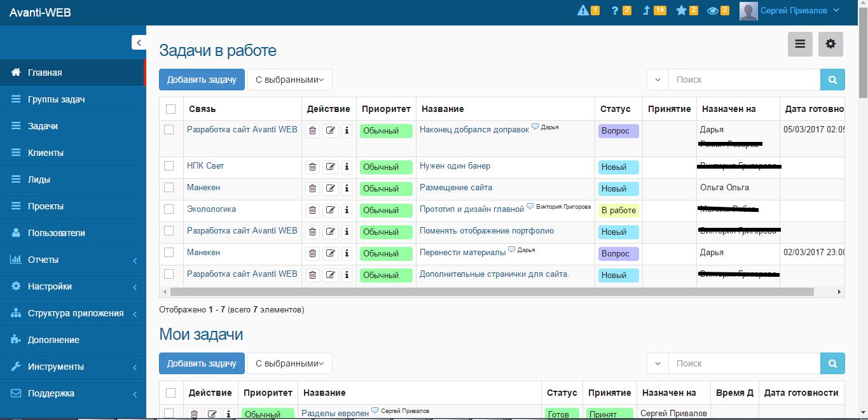Click the horizontal scrollbar of tasks table
This screenshot has width=868, height=420.
[491, 291]
